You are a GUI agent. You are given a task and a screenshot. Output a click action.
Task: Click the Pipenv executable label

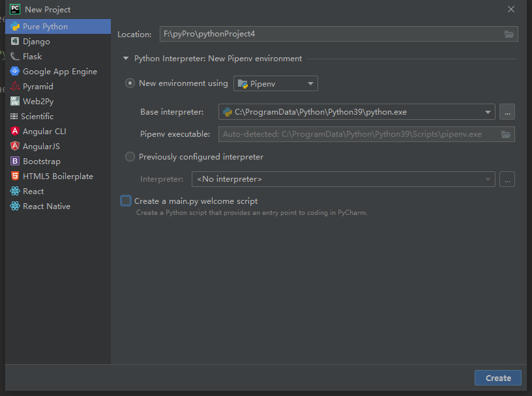(x=175, y=134)
